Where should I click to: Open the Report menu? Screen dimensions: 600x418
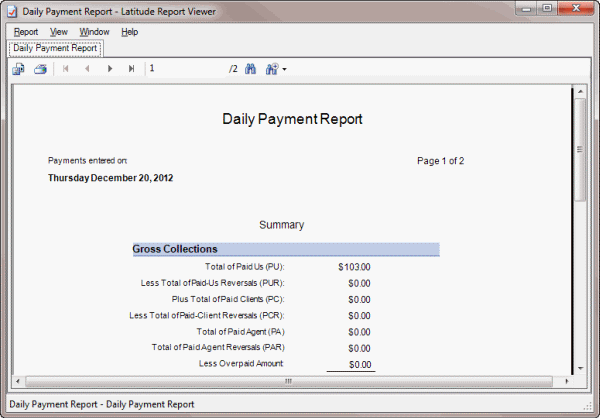click(26, 32)
